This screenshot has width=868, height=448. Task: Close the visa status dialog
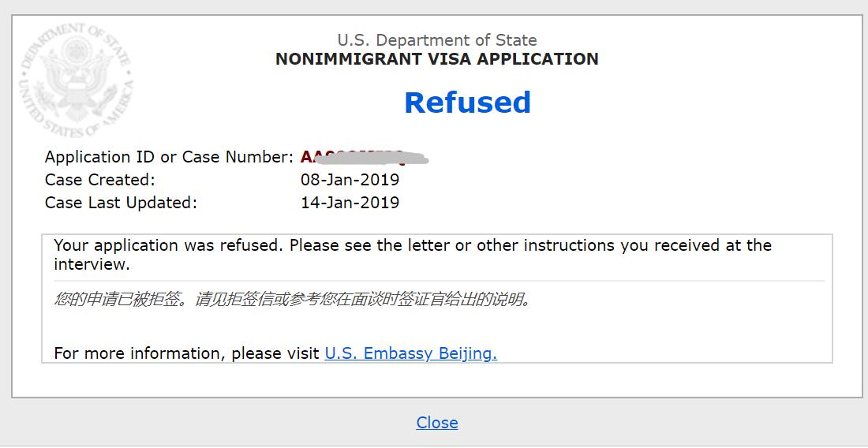(x=437, y=423)
